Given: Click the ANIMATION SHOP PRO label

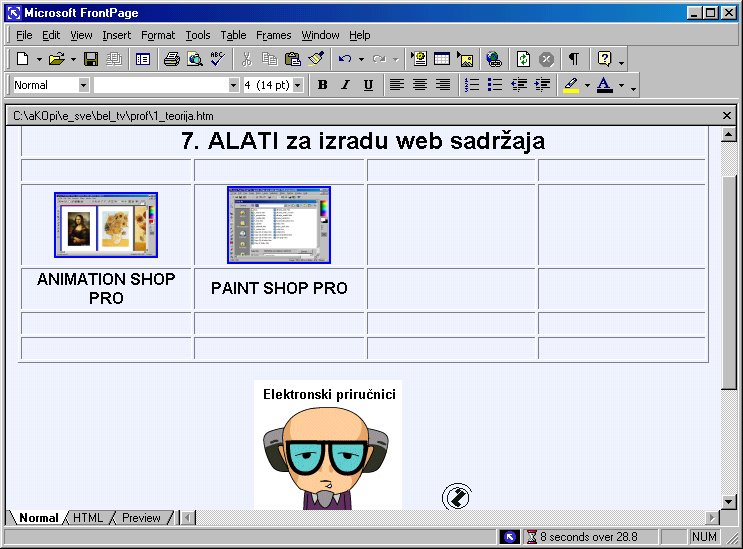Looking at the screenshot, I should (x=106, y=288).
